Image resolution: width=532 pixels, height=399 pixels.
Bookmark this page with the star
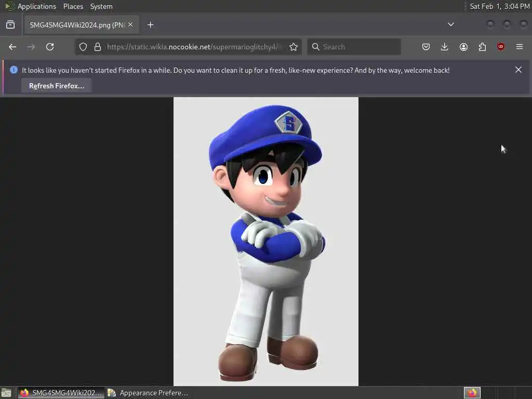coord(294,47)
